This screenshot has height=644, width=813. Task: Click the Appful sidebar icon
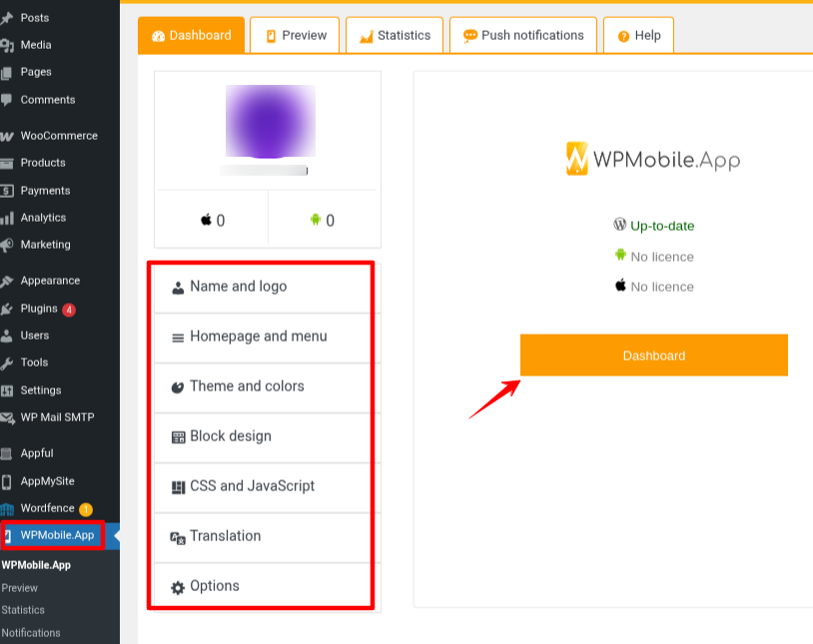point(7,453)
